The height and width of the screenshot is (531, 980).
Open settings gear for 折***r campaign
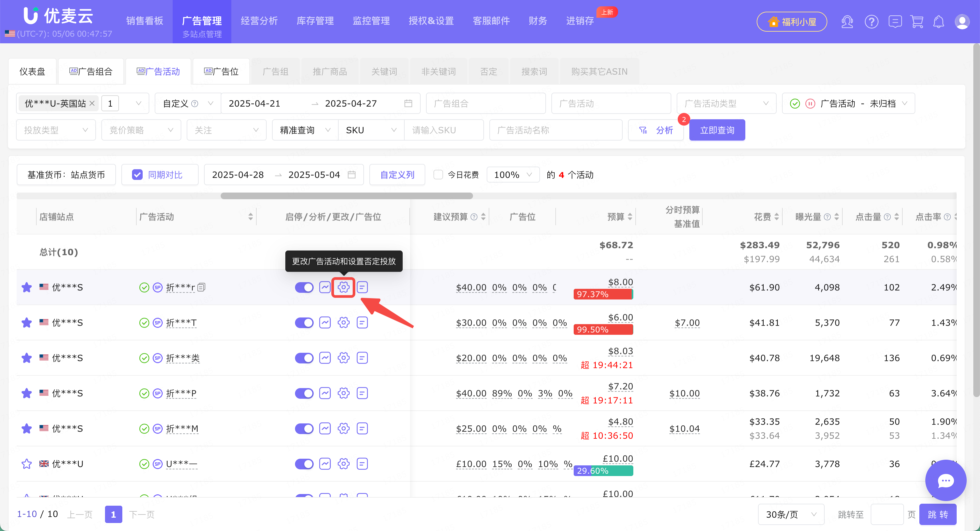pyautogui.click(x=343, y=287)
